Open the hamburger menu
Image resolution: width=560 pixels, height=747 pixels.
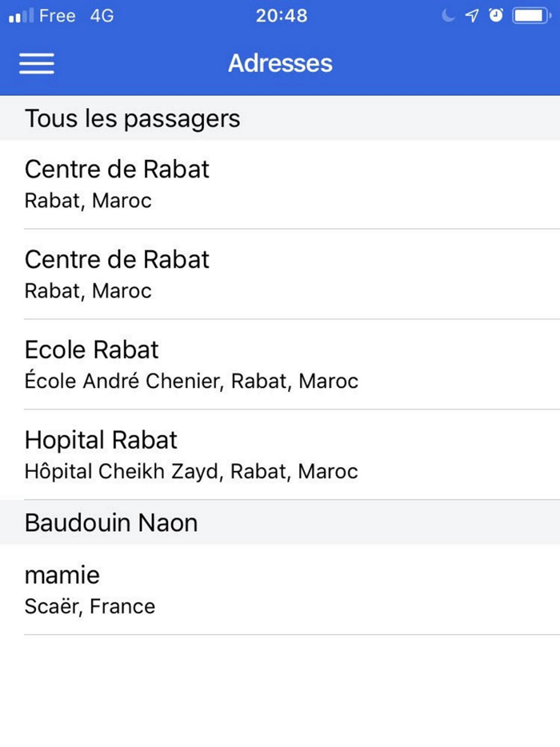pos(37,64)
